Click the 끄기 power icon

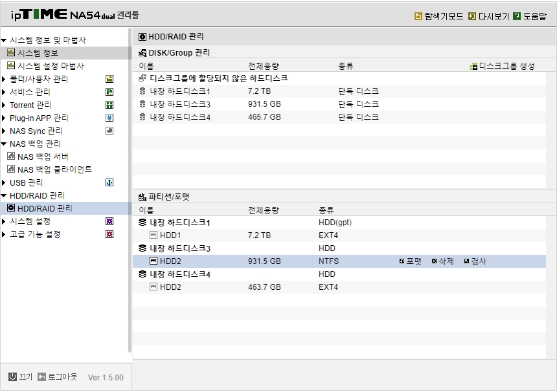click(12, 376)
